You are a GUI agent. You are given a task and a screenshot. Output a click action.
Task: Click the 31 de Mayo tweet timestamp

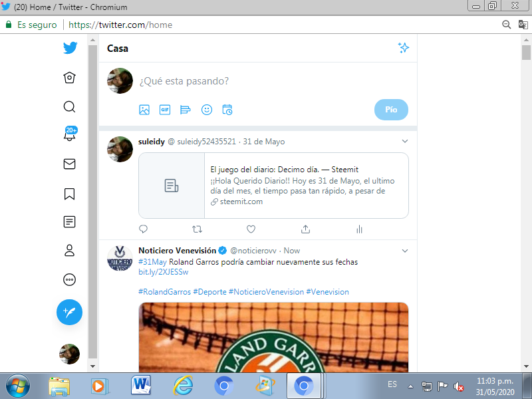coord(263,142)
